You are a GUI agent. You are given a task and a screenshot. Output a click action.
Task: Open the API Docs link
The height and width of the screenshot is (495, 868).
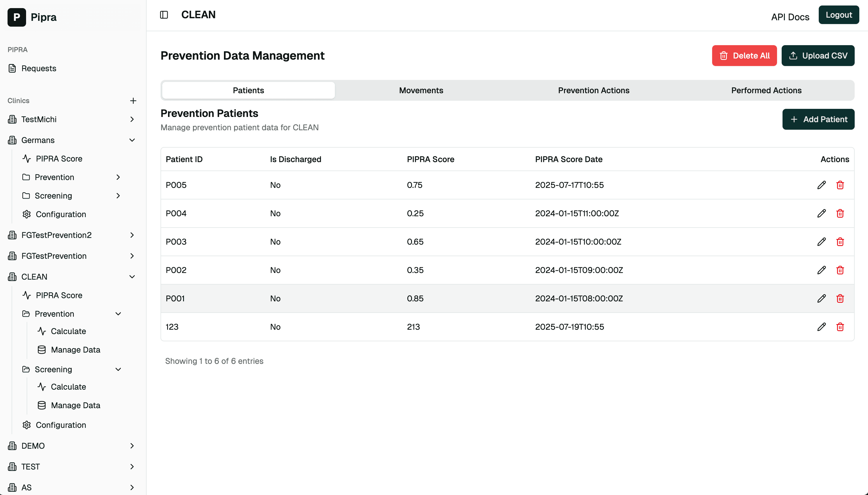[x=790, y=17]
